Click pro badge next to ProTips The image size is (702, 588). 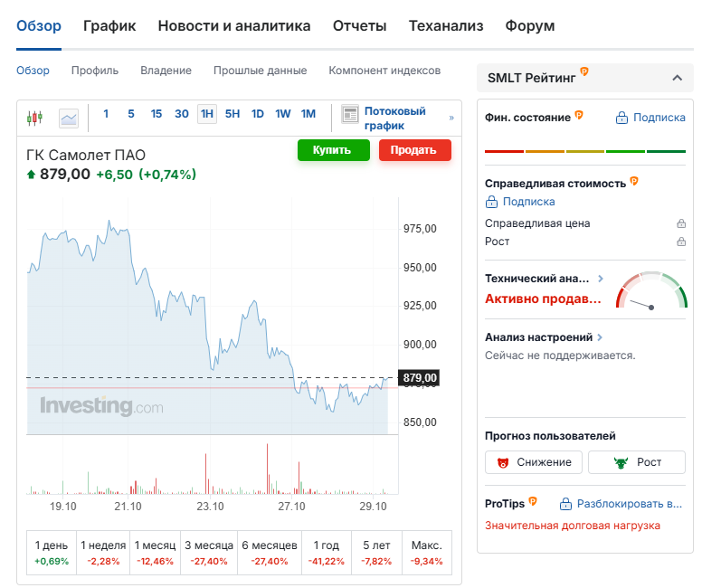pos(533,501)
